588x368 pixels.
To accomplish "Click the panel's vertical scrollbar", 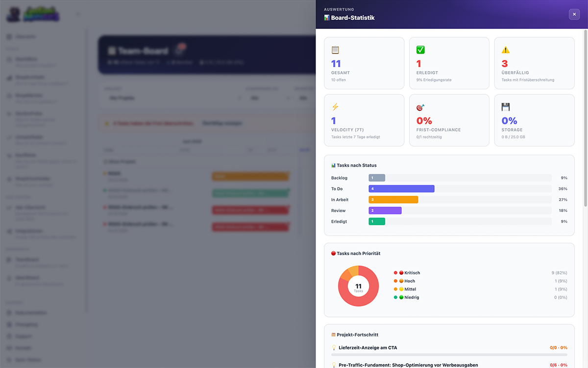I will [586, 118].
